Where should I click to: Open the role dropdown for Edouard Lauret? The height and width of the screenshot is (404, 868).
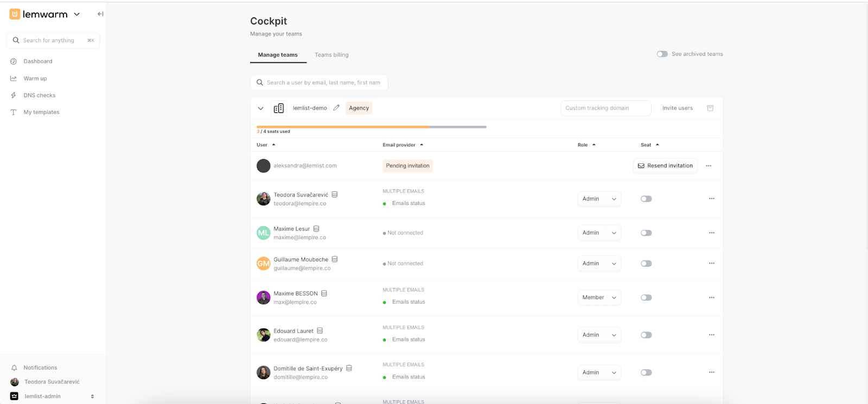599,335
